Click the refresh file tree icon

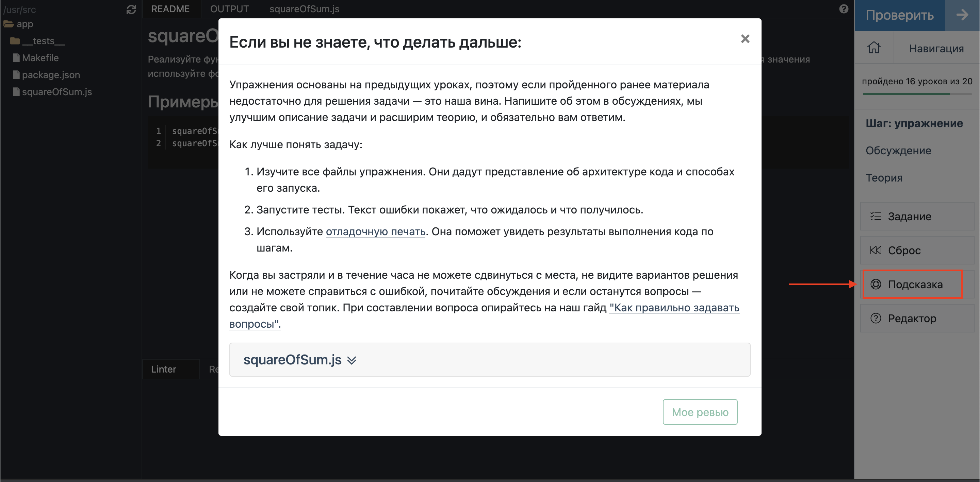(x=131, y=10)
